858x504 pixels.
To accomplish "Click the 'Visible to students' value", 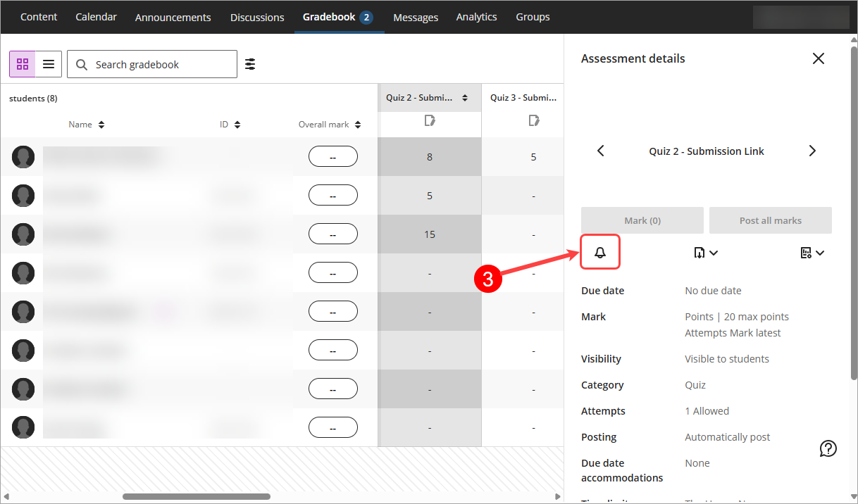I will (x=727, y=359).
